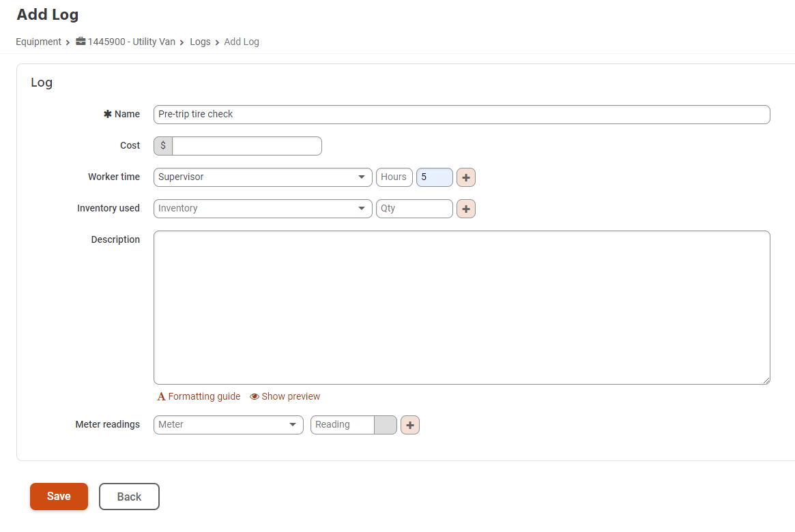Click the dollar sign on the Cost field

[162, 145]
